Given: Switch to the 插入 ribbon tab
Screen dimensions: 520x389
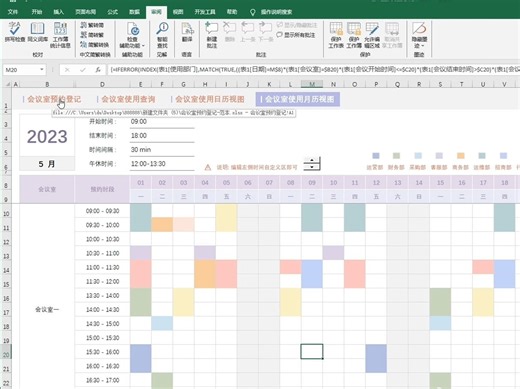Looking at the screenshot, I should coord(58,12).
